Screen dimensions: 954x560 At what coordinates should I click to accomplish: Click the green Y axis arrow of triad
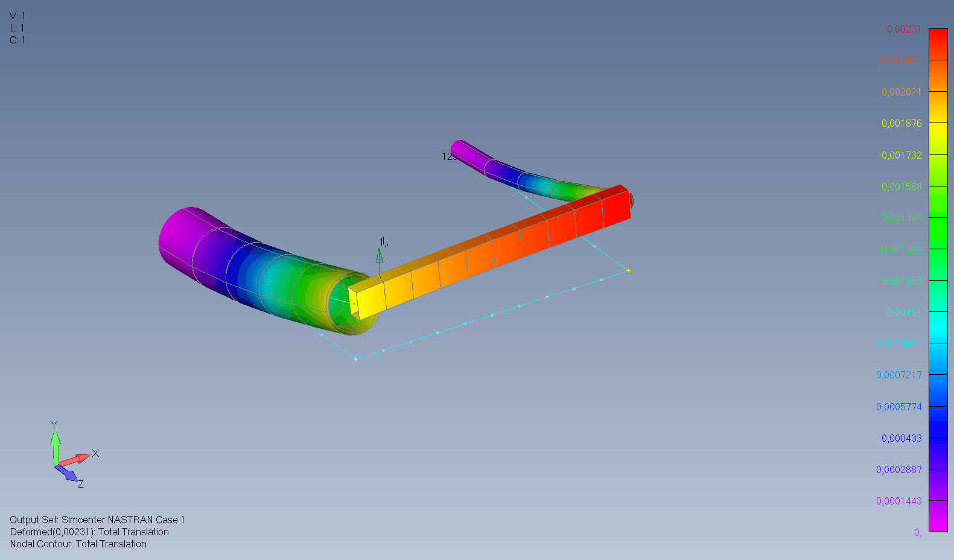[x=55, y=445]
